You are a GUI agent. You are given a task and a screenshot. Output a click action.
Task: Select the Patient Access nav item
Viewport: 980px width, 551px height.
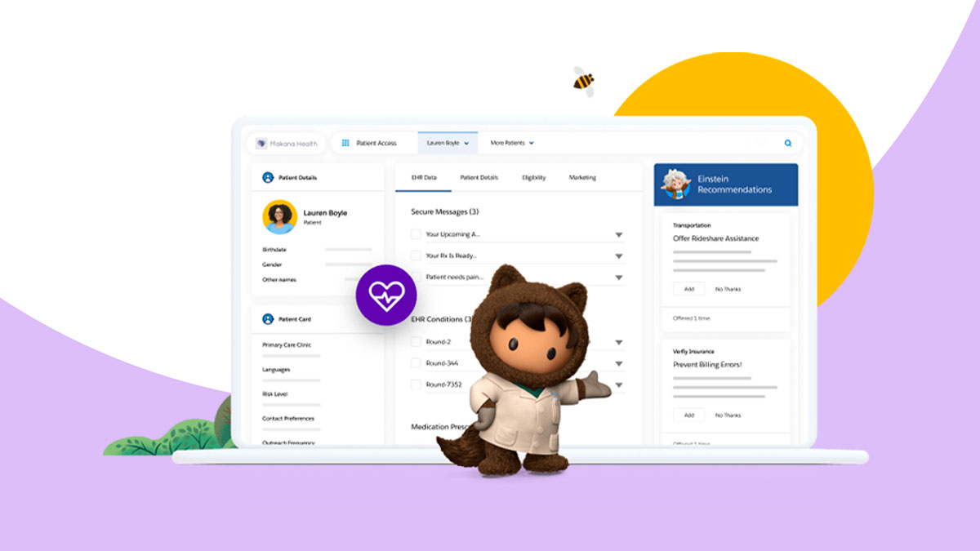pos(376,143)
